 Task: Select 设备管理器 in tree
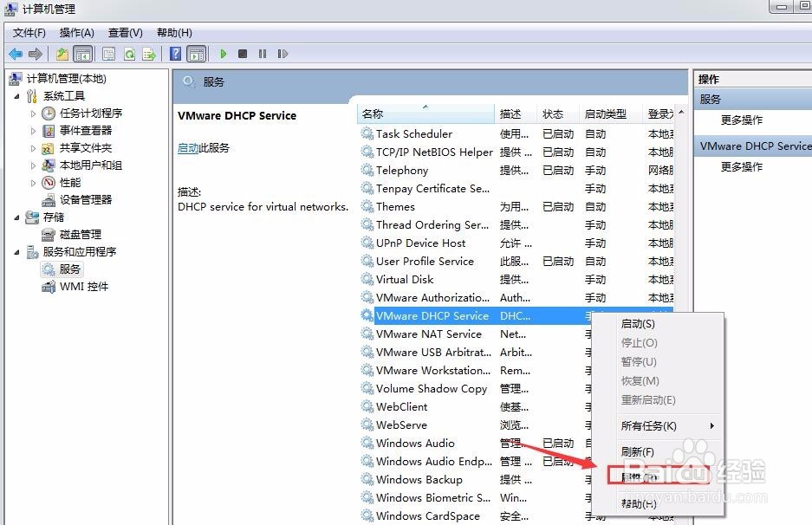[x=86, y=200]
